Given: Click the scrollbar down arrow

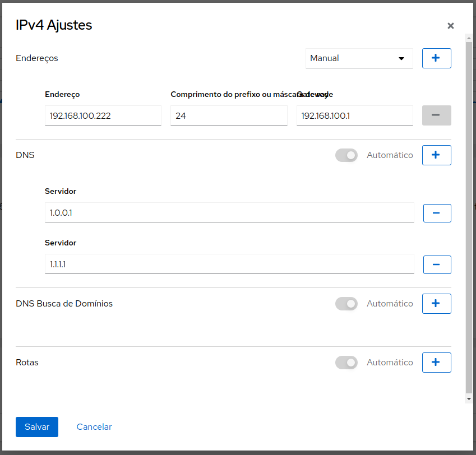Looking at the screenshot, I should coord(469,399).
